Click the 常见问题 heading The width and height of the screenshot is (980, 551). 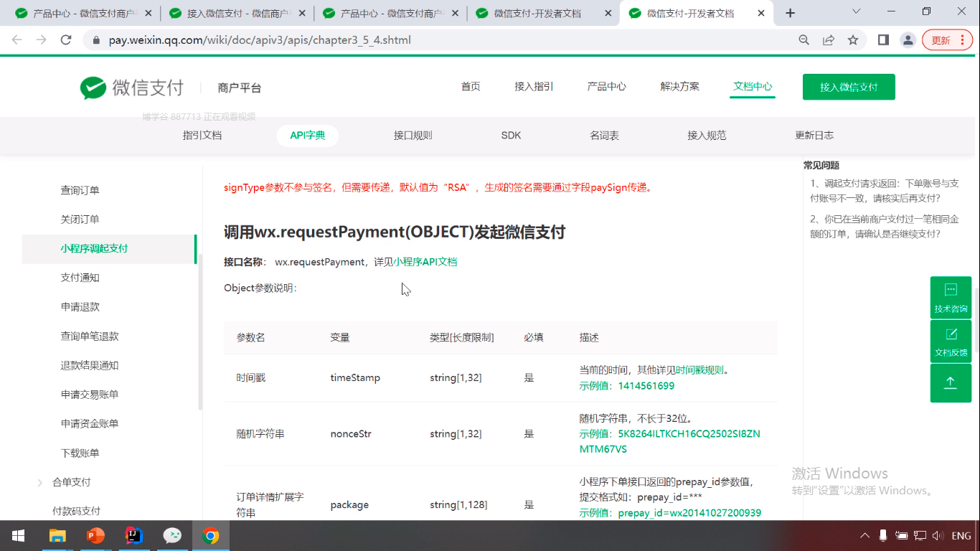point(821,165)
